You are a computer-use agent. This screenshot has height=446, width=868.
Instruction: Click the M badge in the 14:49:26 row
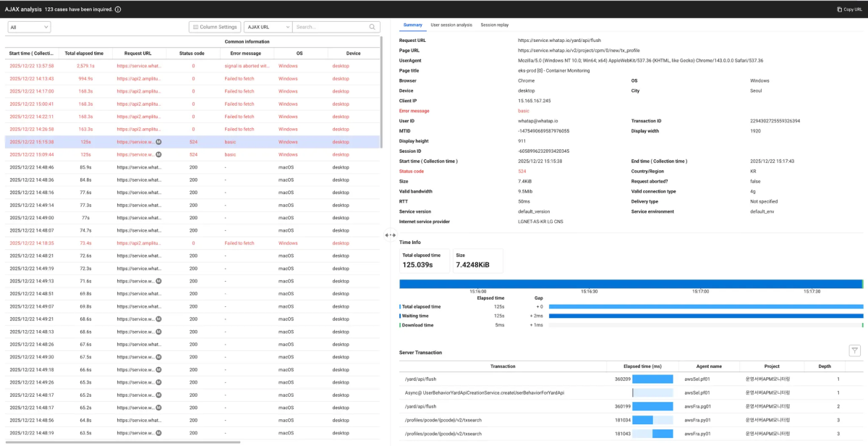(158, 382)
